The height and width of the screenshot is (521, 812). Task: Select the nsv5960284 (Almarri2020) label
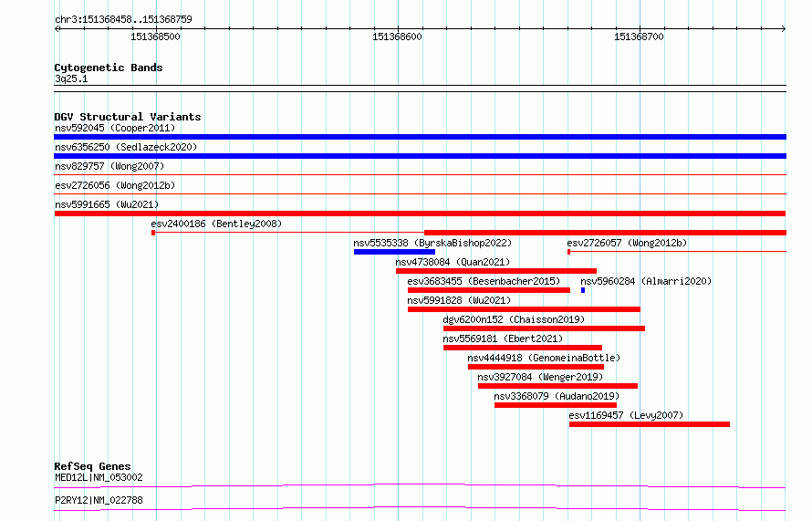click(646, 281)
